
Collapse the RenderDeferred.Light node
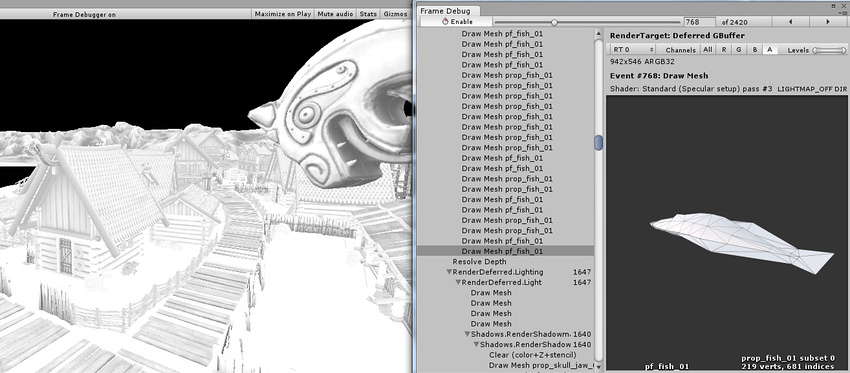pos(458,282)
